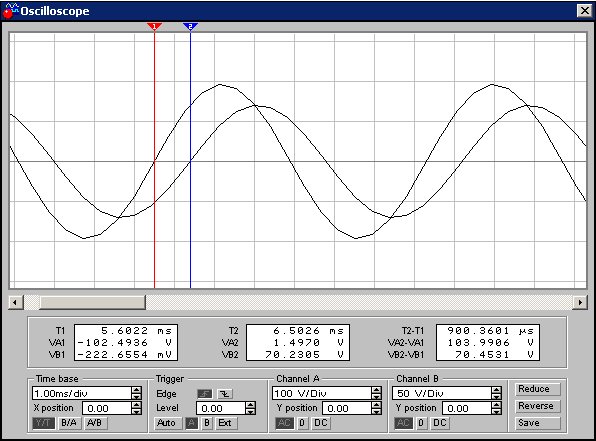This screenshot has width=596, height=441.
Task: Set Channel A coupling to DC
Action: [321, 423]
